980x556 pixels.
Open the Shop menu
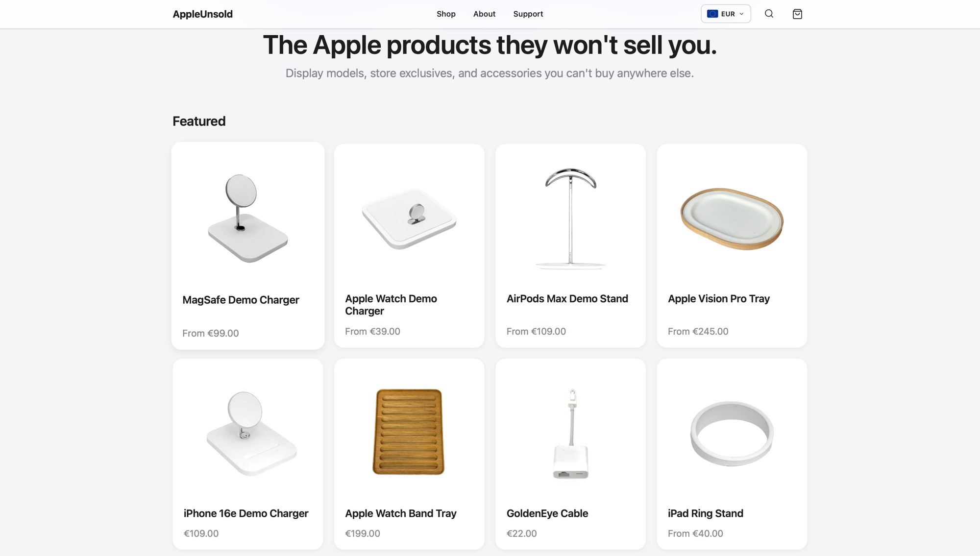[x=446, y=14]
